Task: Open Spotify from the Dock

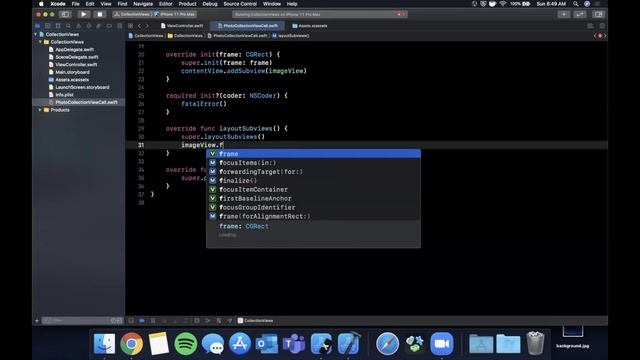Action: (x=186, y=344)
